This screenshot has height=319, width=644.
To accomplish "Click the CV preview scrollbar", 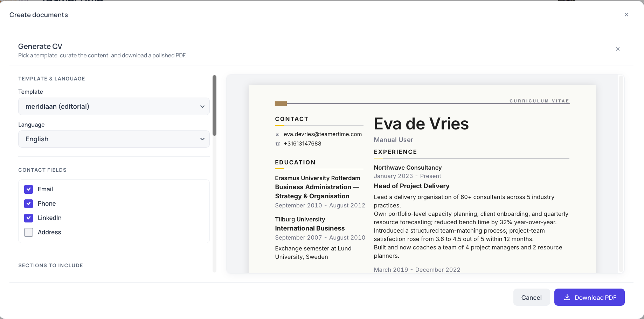I will pyautogui.click(x=621, y=174).
